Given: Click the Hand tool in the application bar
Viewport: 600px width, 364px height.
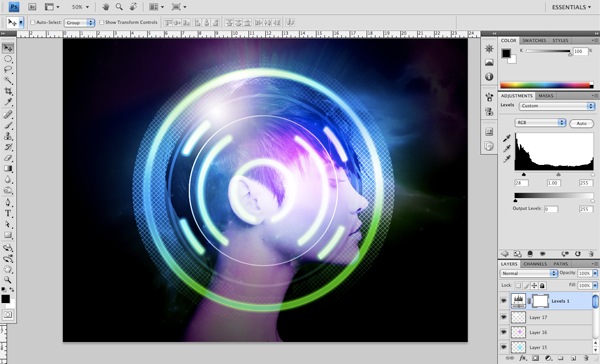Looking at the screenshot, I should (107, 7).
